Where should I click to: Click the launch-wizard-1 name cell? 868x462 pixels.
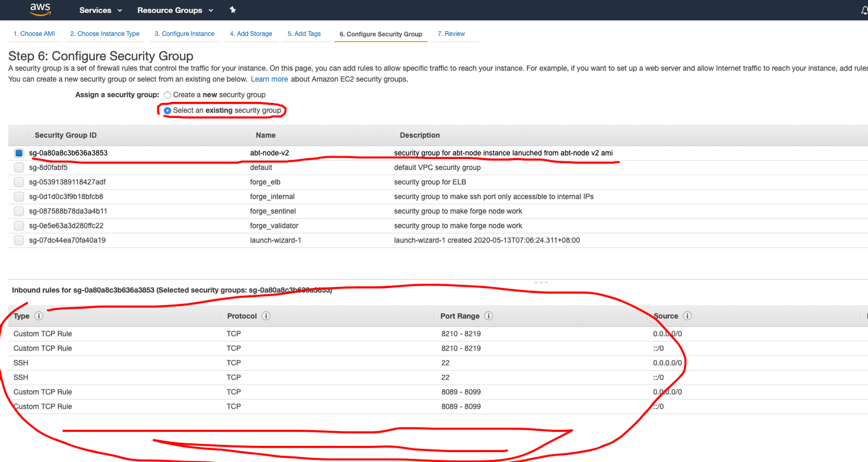click(x=275, y=240)
